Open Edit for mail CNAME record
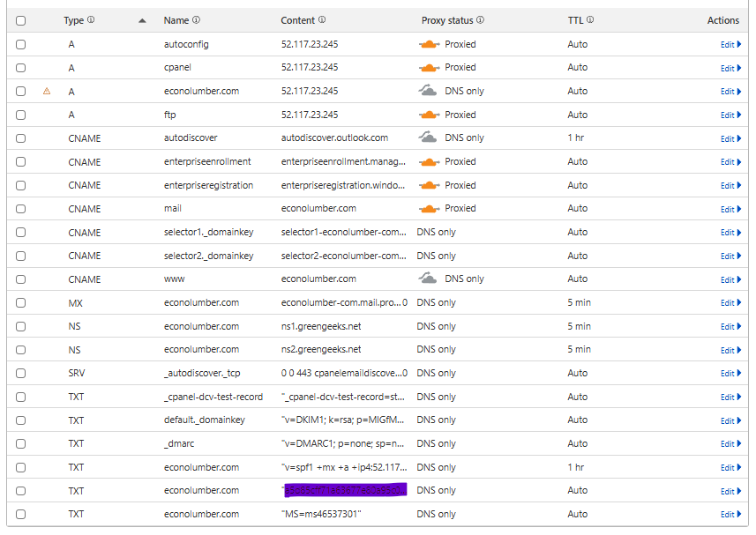Viewport: 756px width, 535px height. [730, 209]
